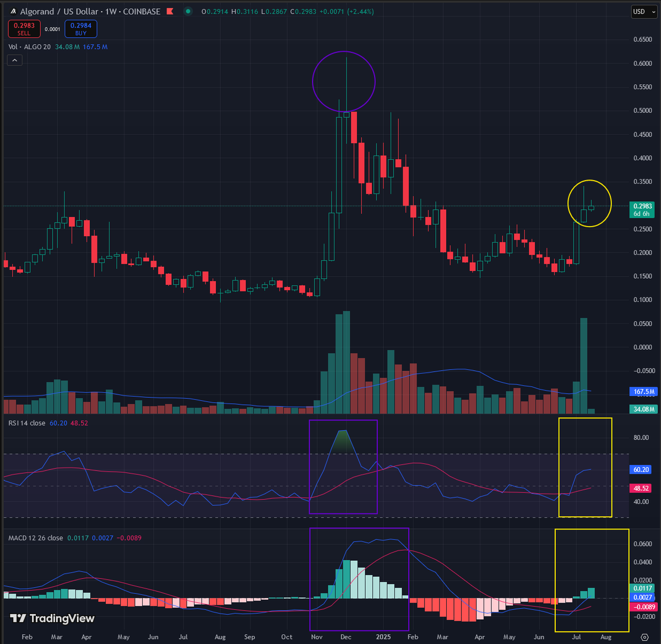The width and height of the screenshot is (661, 644).
Task: Click the 2025 label on the time axis
Action: 384,637
